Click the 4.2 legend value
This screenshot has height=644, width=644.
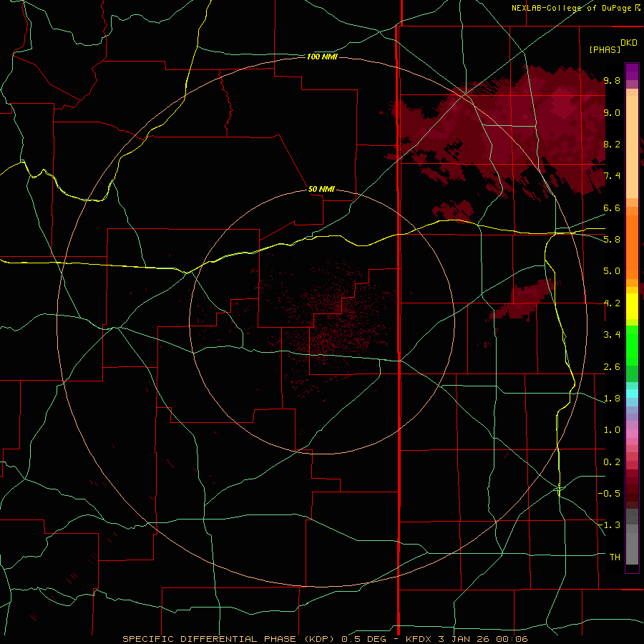[x=612, y=303]
